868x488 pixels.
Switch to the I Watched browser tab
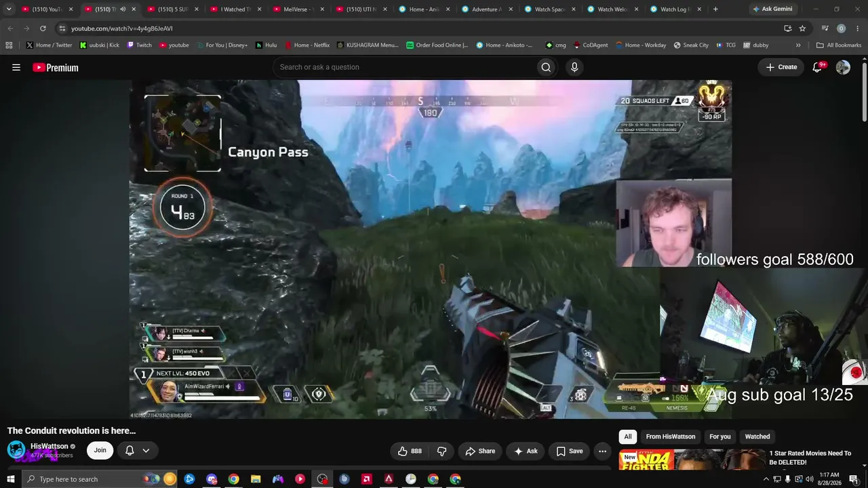(234, 9)
